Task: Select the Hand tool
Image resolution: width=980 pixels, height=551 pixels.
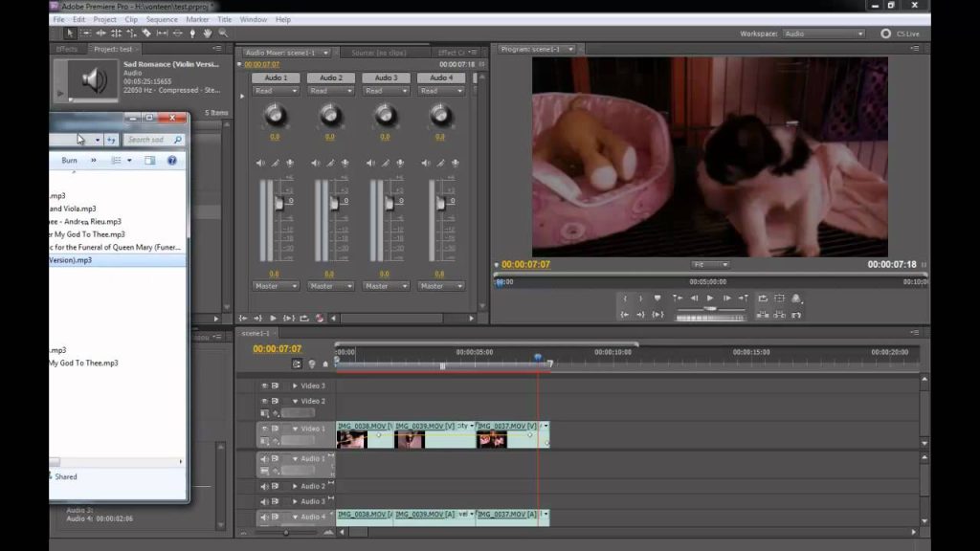Action: (208, 33)
